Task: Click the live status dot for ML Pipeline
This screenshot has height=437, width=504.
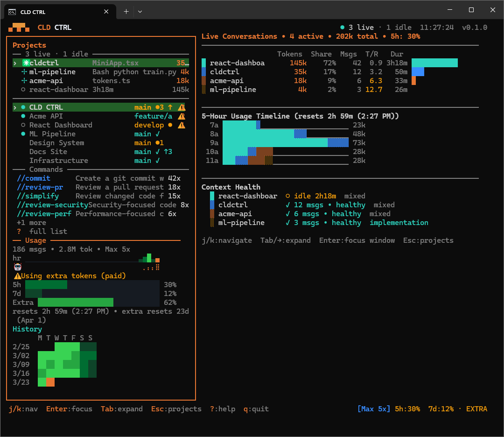Action: coord(23,134)
